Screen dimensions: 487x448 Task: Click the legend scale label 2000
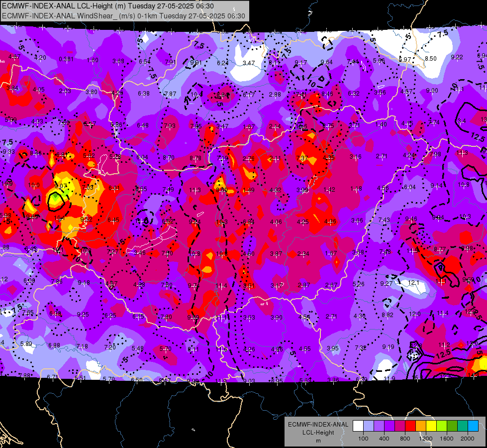tap(468, 439)
